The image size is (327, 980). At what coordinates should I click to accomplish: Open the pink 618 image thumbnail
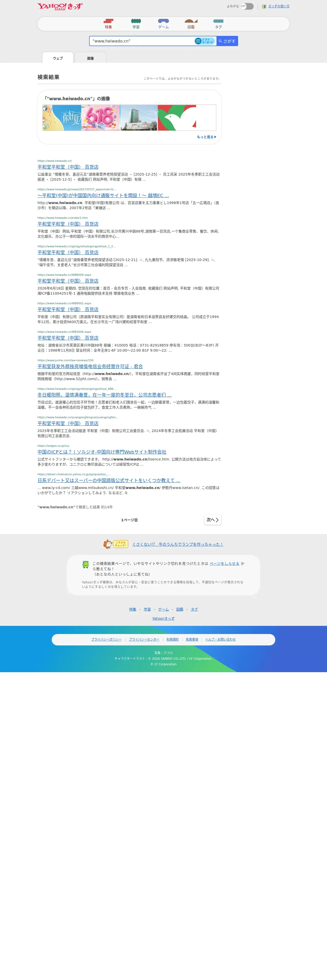pos(101,118)
